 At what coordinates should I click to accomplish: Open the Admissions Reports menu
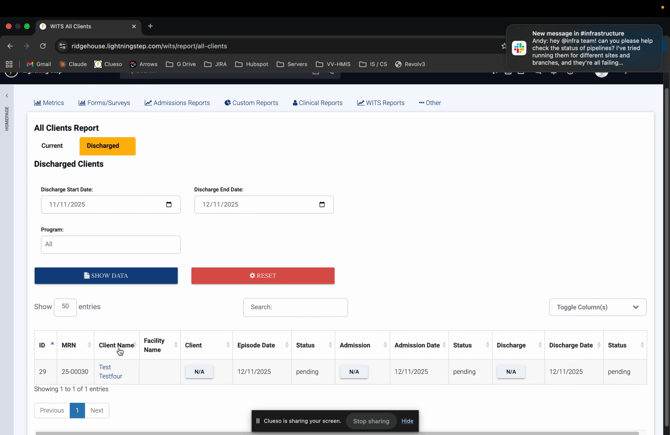177,103
